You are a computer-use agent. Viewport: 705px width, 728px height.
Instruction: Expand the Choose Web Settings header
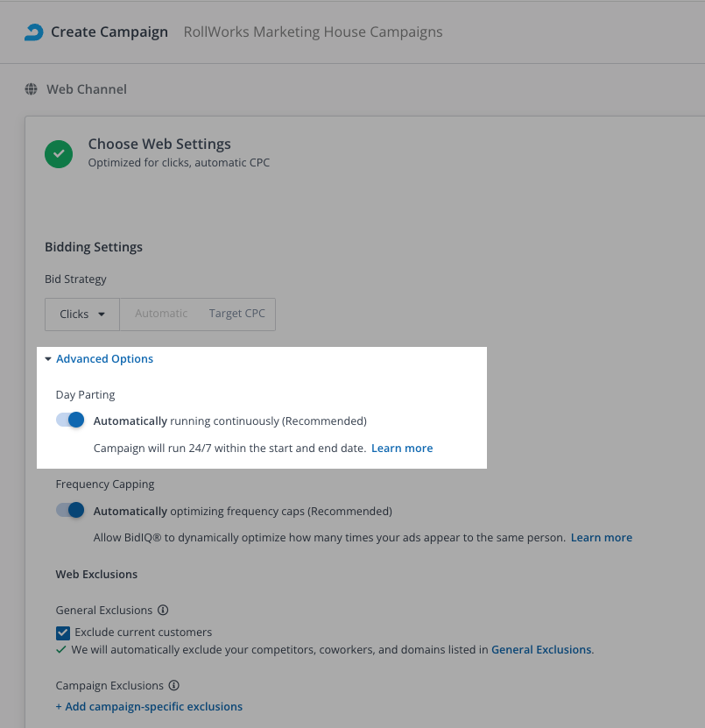(x=159, y=145)
